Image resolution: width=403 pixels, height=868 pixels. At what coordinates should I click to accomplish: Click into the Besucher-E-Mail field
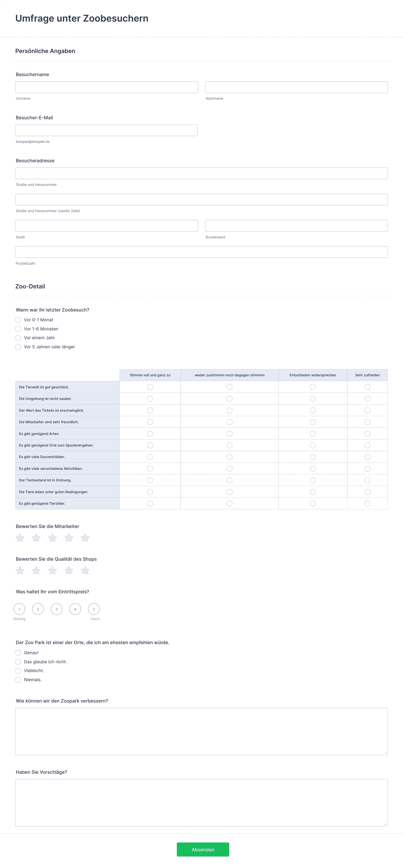pyautogui.click(x=106, y=130)
